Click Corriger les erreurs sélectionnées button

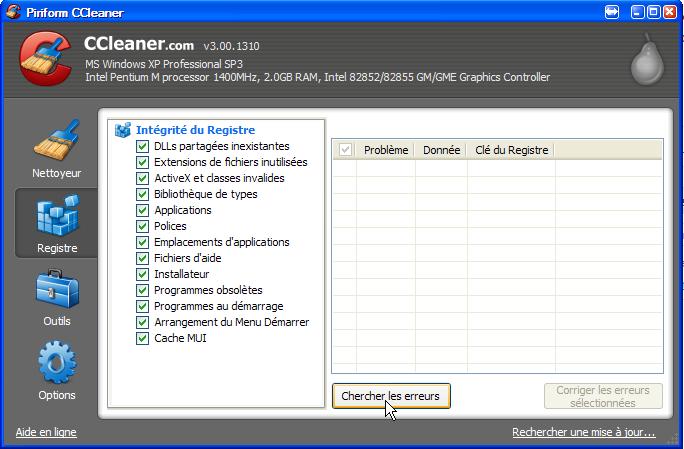point(603,396)
